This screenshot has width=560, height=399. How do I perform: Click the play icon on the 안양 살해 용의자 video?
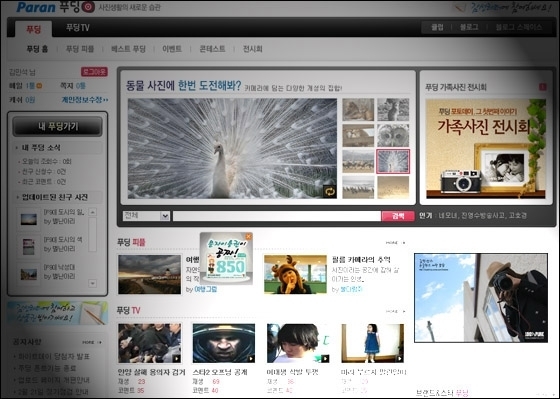[176, 358]
